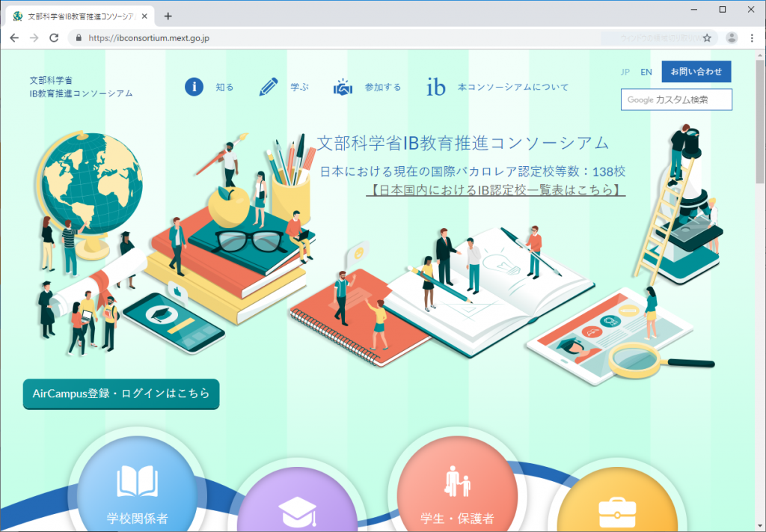
Task: Click the 文部科学省IB教育推進コンソーシアム hero heading
Action: click(x=463, y=143)
